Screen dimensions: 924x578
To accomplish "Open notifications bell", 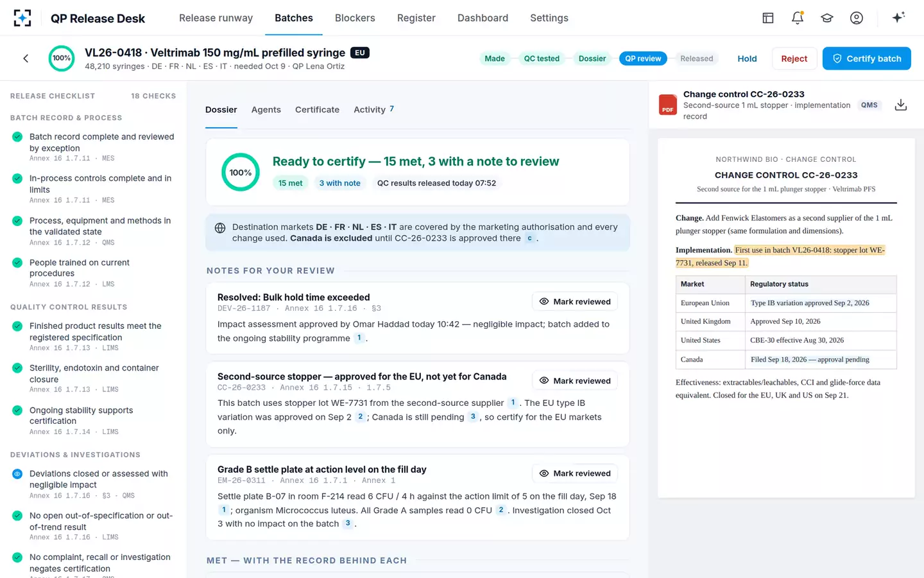I will click(798, 18).
